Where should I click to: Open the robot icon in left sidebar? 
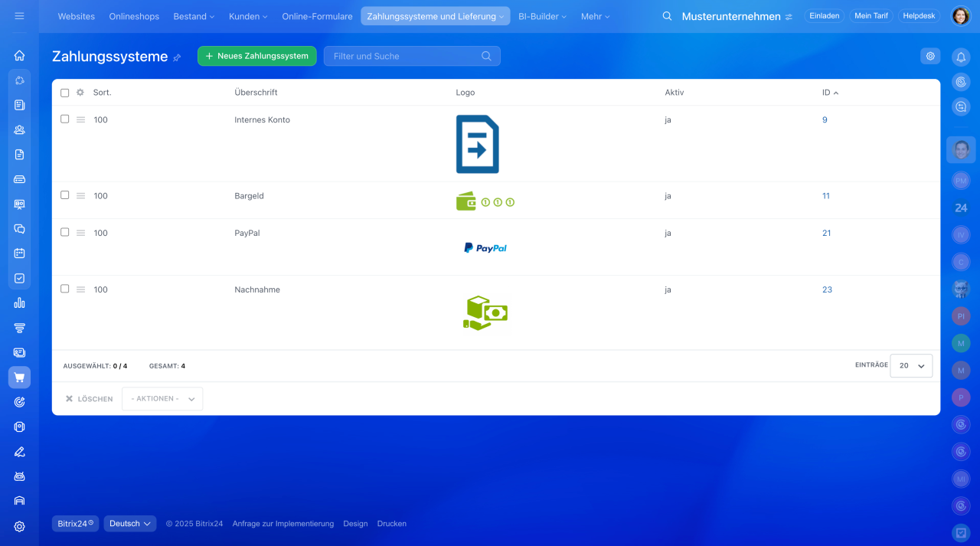click(x=19, y=476)
